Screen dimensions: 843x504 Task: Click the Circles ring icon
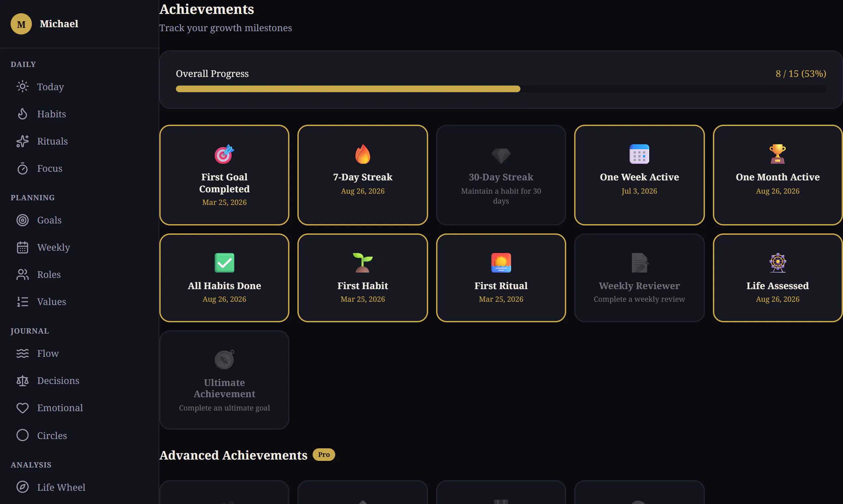coord(23,435)
